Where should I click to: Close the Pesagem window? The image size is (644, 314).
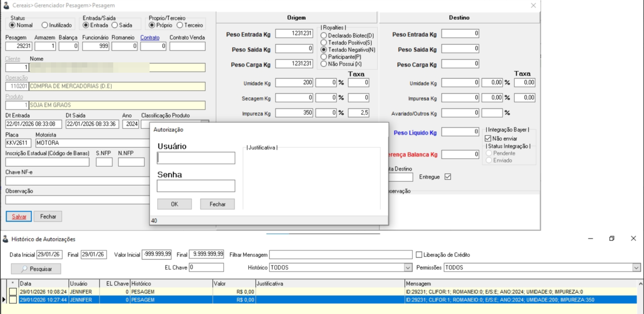(x=533, y=5)
